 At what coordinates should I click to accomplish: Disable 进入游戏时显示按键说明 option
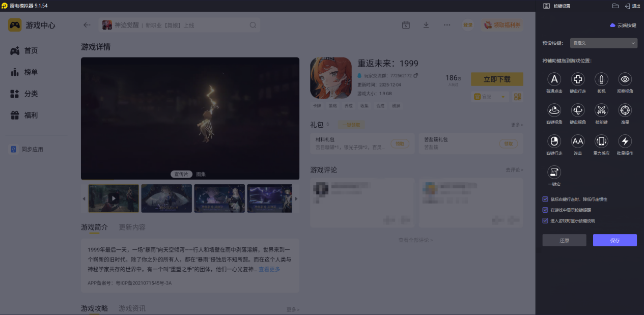[x=545, y=220]
